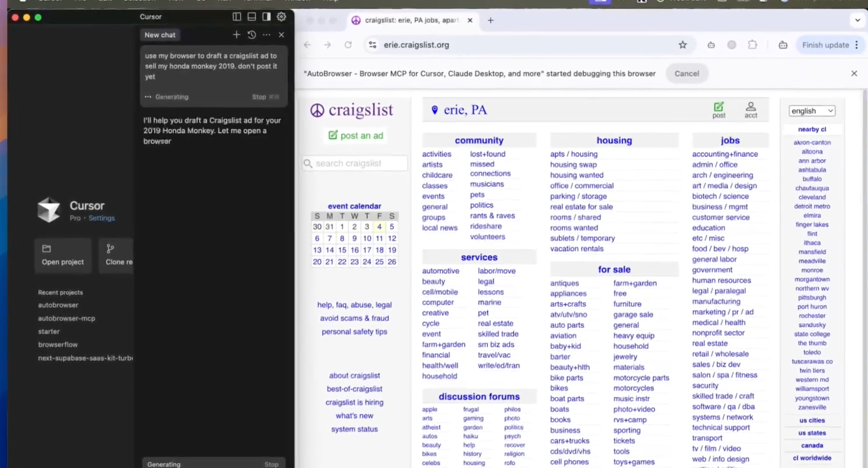
Task: Open Chrome three-dot menu
Action: [x=857, y=45]
